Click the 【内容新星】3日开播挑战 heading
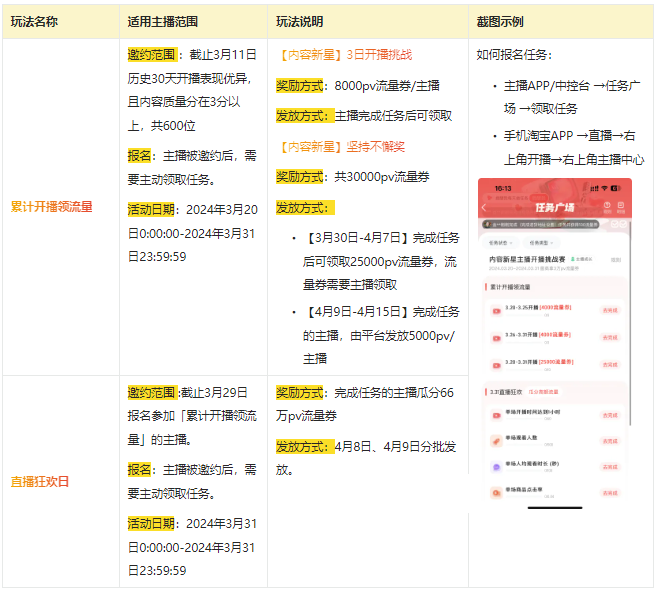 click(344, 55)
